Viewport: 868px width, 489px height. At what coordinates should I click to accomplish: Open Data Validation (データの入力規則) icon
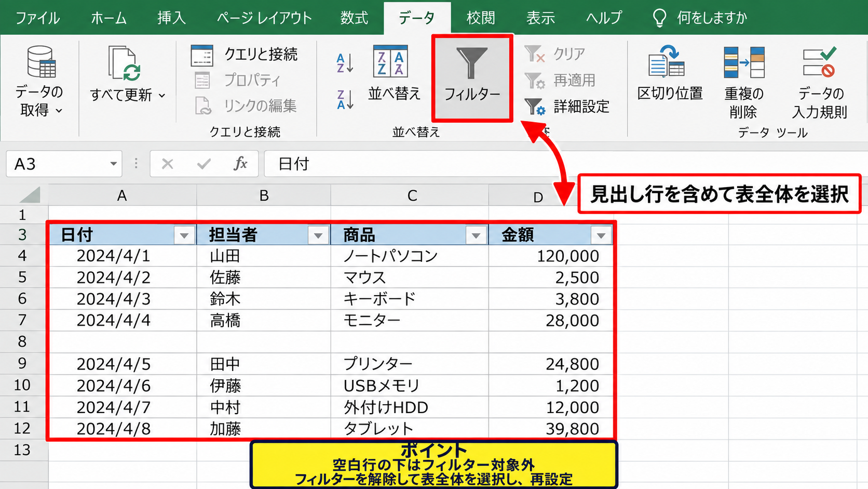(x=819, y=62)
